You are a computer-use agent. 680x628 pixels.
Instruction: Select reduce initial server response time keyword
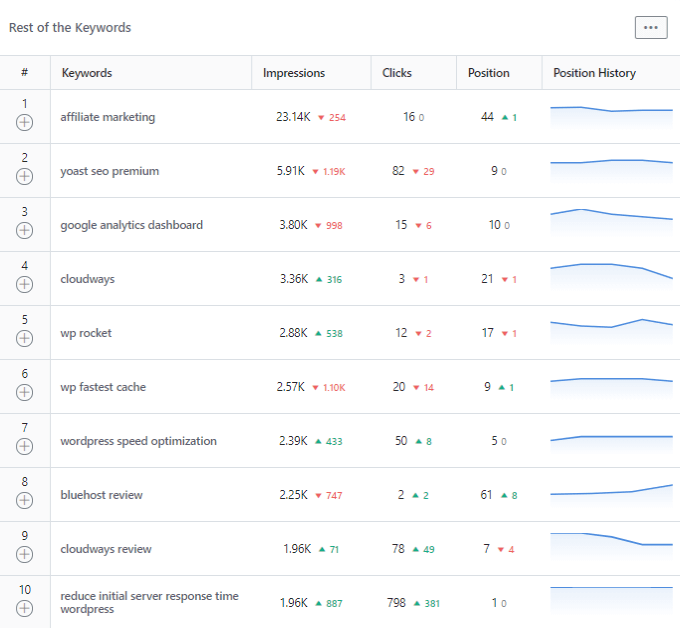[149, 602]
